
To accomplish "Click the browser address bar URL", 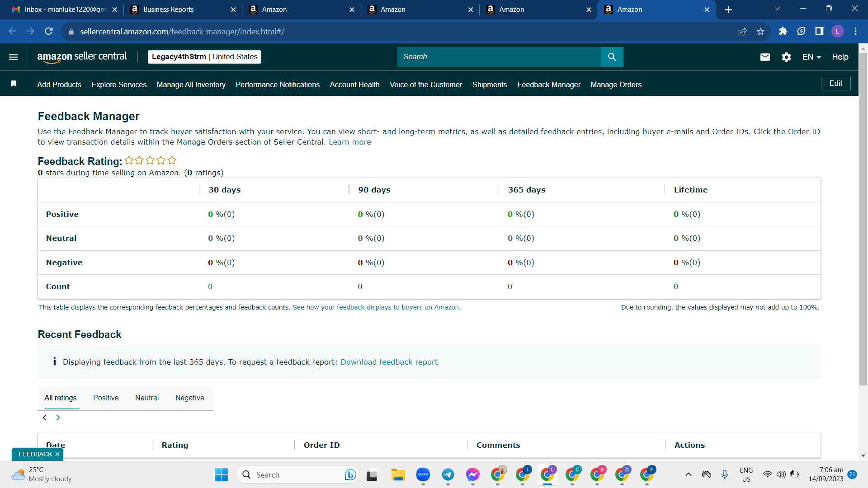I will (182, 32).
